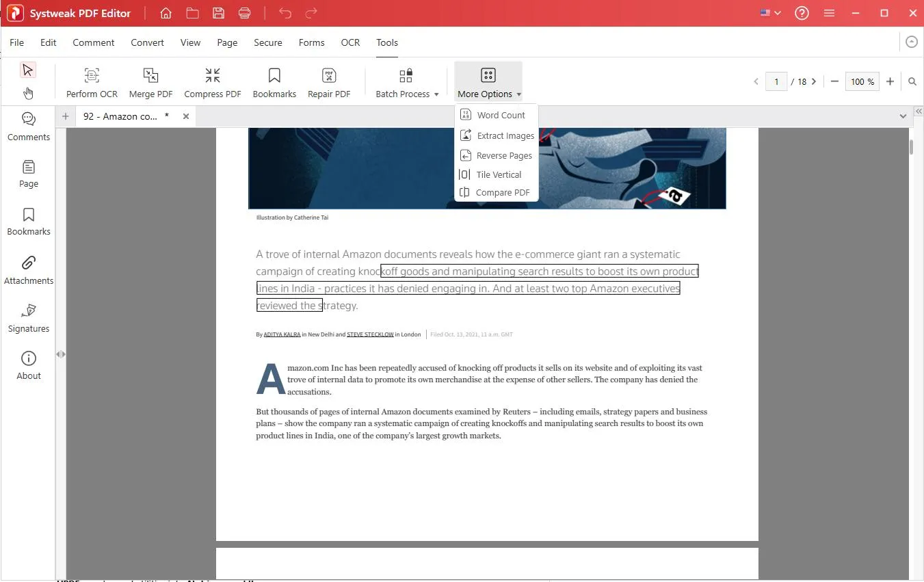Open the Page menu
Screen dimensions: 924x582
[x=227, y=42]
